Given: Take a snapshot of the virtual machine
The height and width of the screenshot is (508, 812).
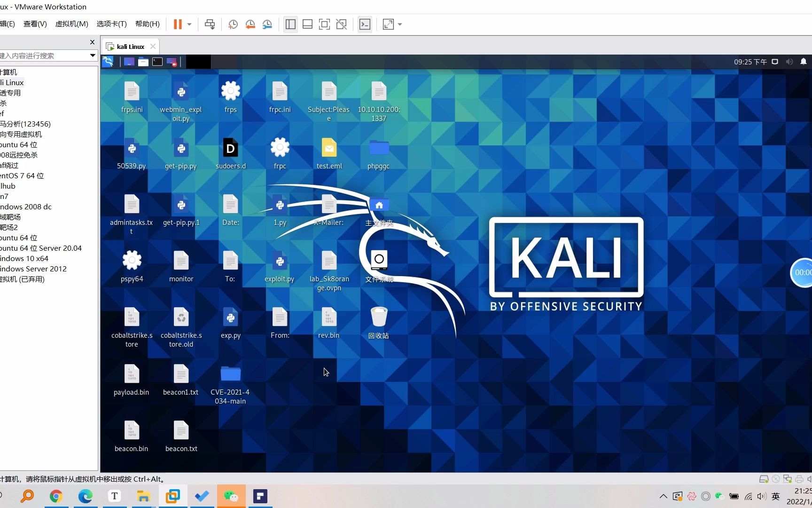Looking at the screenshot, I should [233, 24].
